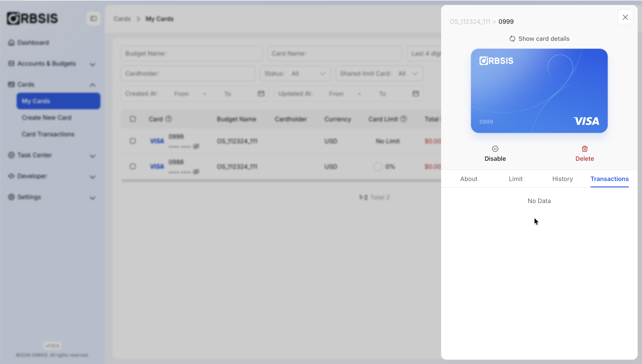Collapse the Cards menu chevron

(93, 85)
